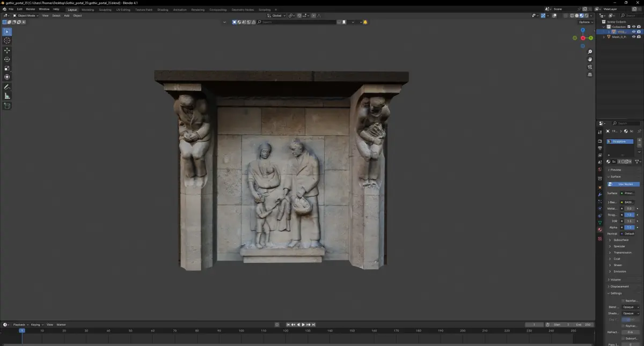Image resolution: width=644 pixels, height=346 pixels.
Task: Open the Global transform orientation dropdown
Action: pos(276,16)
